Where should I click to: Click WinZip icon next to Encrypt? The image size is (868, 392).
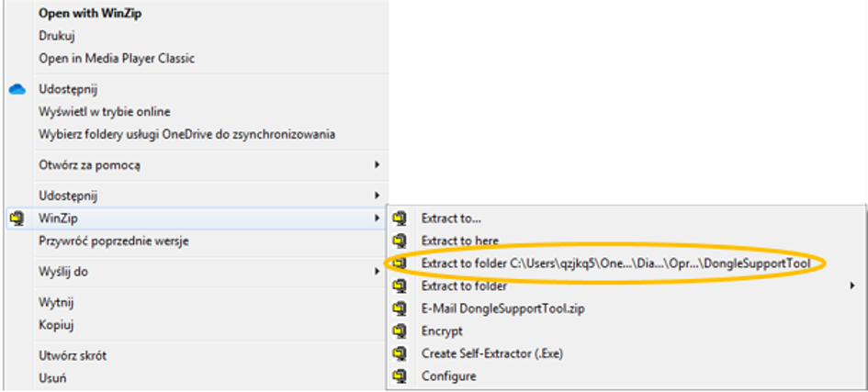[400, 331]
